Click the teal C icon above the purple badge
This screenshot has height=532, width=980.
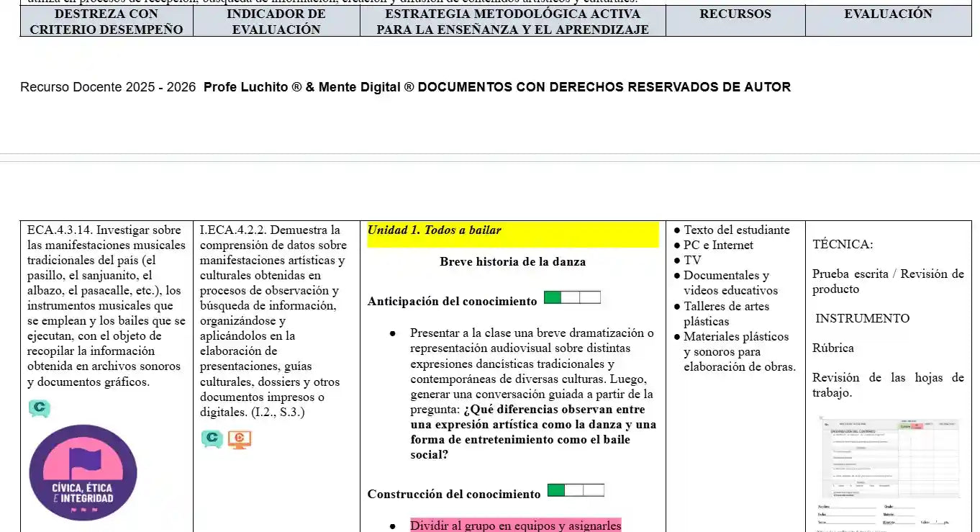pyautogui.click(x=40, y=408)
